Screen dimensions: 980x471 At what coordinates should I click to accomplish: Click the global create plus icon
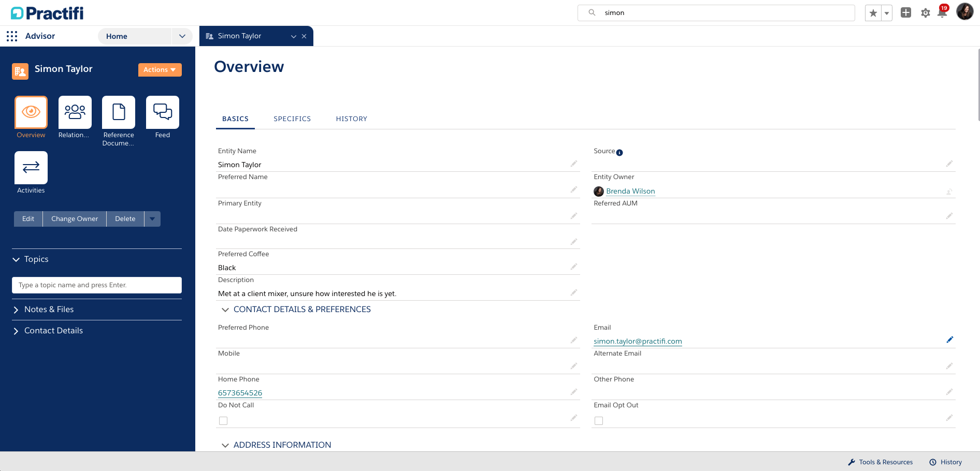906,13
